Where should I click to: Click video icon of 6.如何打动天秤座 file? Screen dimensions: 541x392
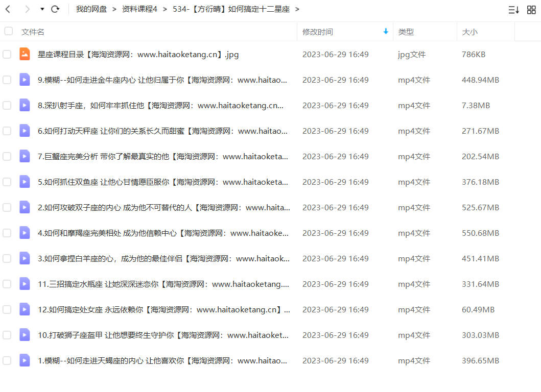click(25, 131)
